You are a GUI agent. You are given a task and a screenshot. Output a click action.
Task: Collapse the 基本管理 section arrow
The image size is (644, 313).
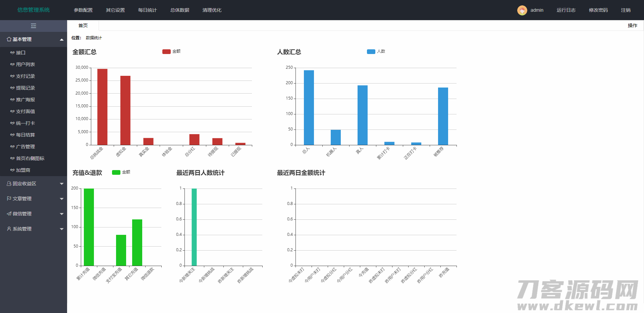coord(62,40)
